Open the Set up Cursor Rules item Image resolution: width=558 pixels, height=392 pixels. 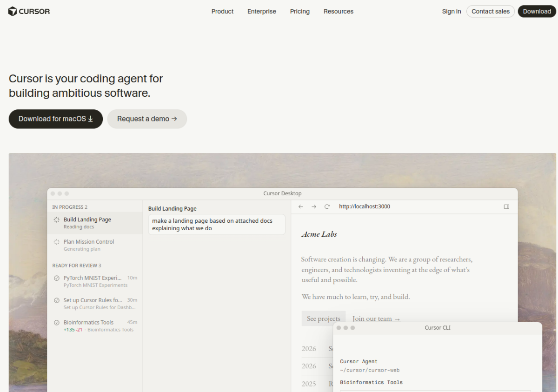[x=95, y=304]
